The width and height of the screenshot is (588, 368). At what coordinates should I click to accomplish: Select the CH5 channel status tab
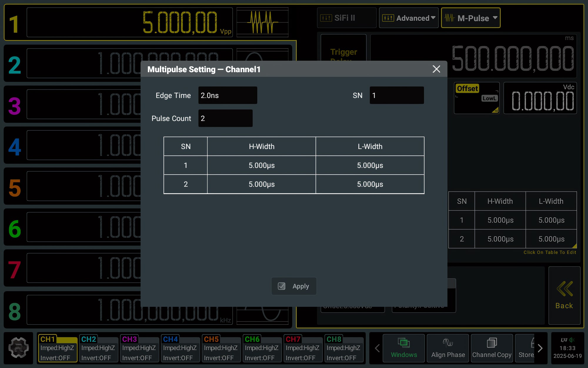[x=221, y=348]
